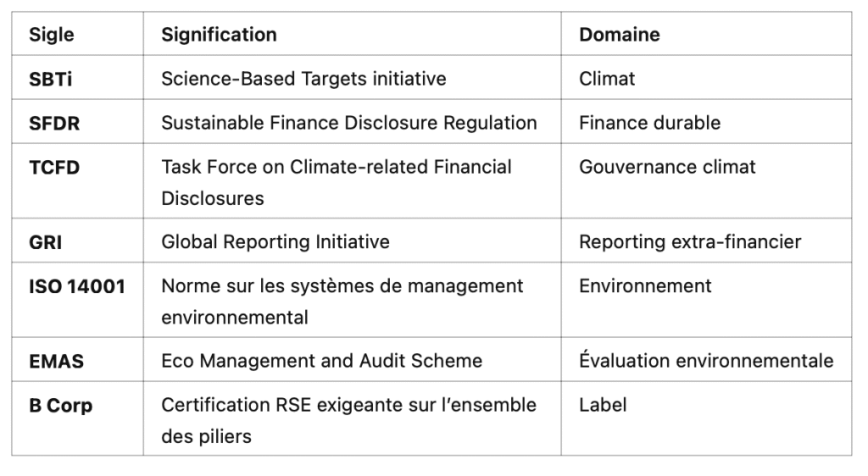Select the Évaluation environnementale cell
This screenshot has width=868, height=476.
click(x=706, y=360)
